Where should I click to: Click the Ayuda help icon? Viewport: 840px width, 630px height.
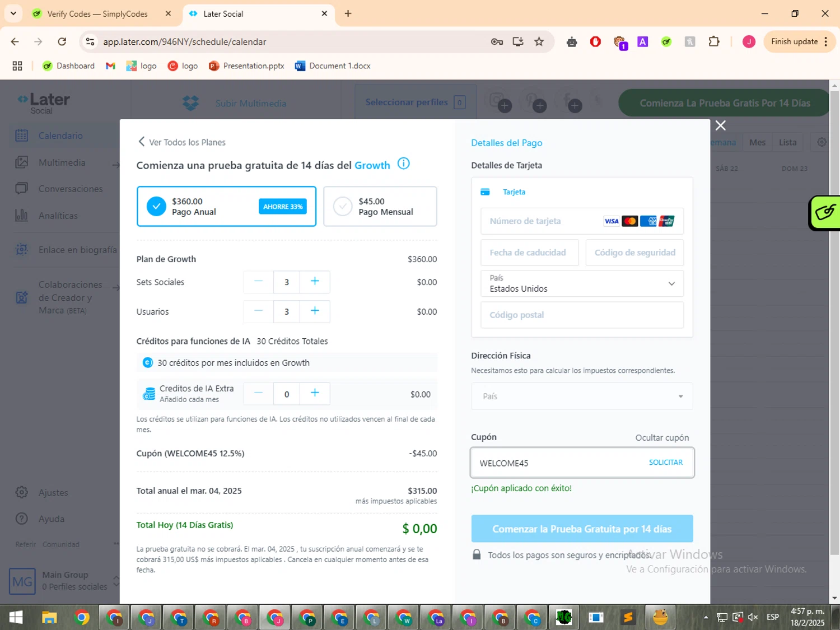pyautogui.click(x=21, y=519)
